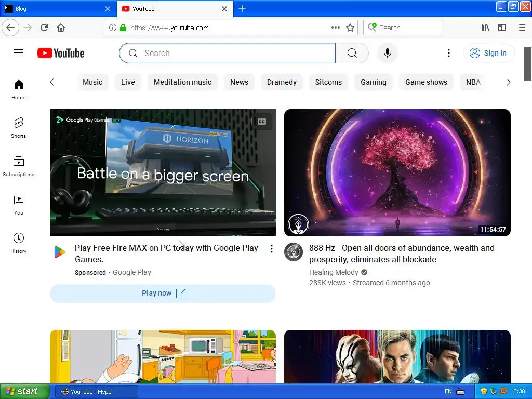
Task: Click the Sign in button
Action: coord(489,53)
